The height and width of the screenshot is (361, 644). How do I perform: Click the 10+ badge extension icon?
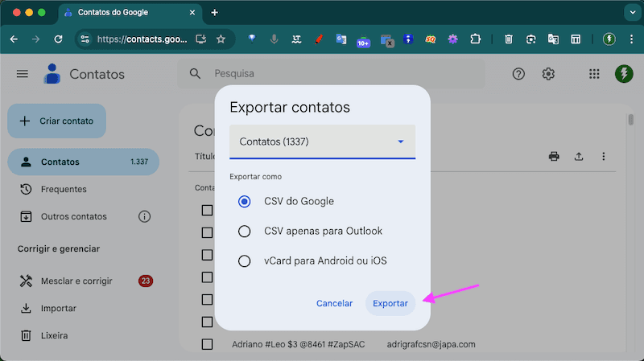click(x=363, y=41)
